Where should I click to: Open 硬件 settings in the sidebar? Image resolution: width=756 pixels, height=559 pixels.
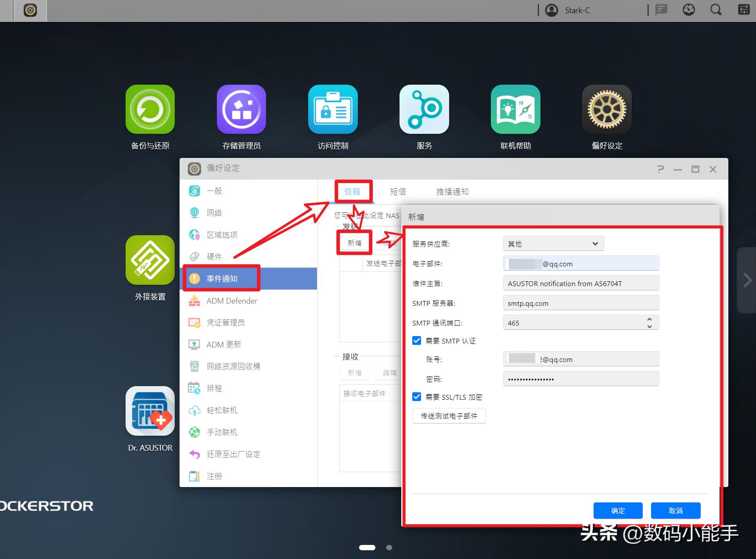248,257
